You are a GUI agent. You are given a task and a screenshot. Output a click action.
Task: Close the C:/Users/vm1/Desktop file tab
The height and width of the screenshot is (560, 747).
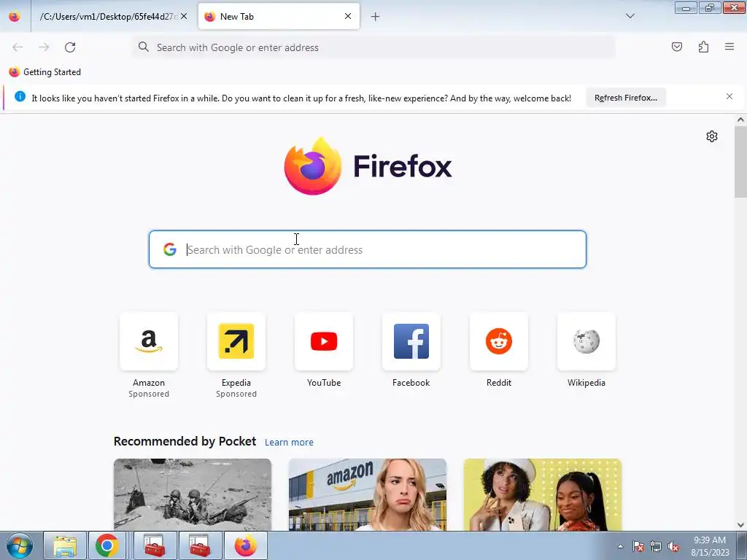click(x=184, y=16)
